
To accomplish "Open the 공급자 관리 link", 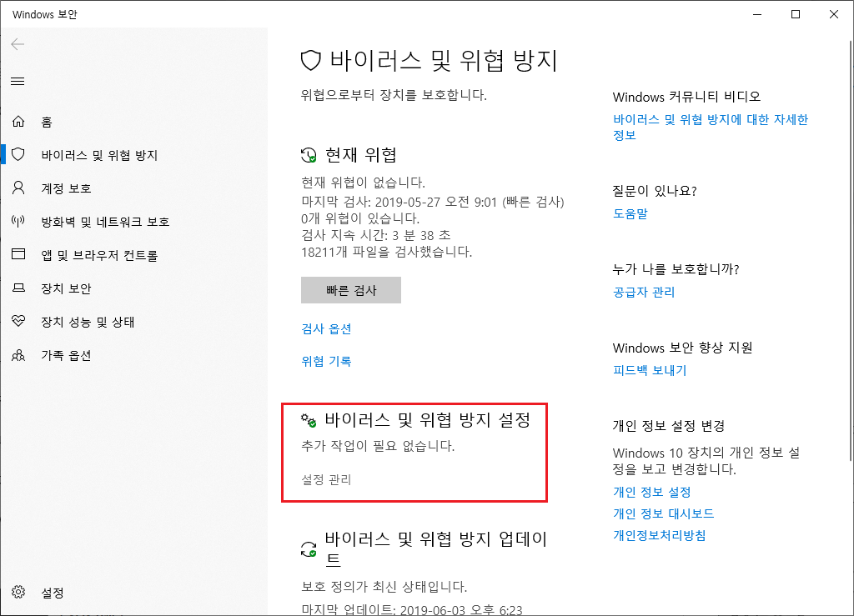I will pos(644,293).
